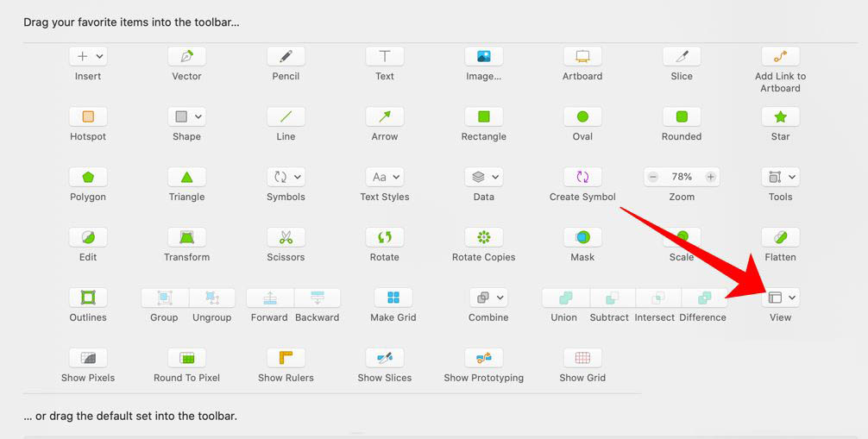Click the Image insert icon
868x439 pixels.
[484, 56]
